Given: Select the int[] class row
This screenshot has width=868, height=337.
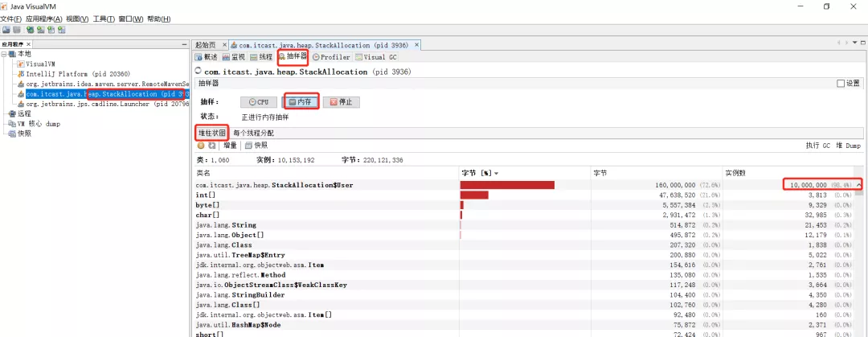Looking at the screenshot, I should click(x=525, y=195).
